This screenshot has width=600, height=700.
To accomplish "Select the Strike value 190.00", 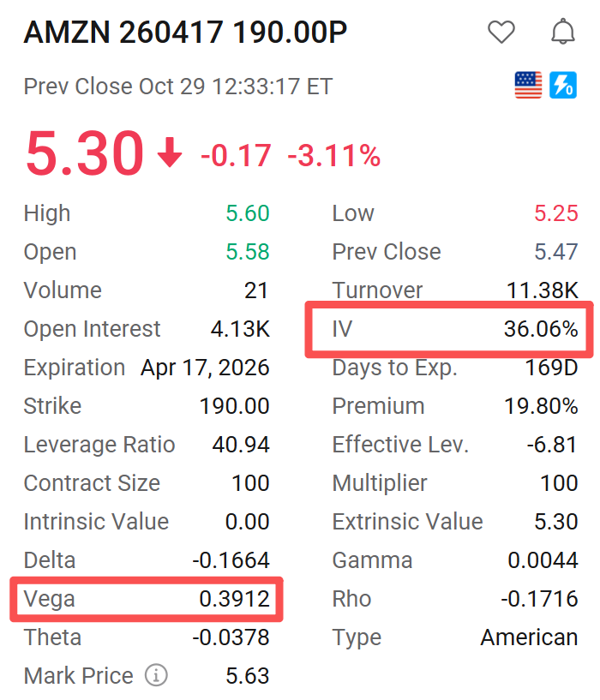I will [x=235, y=406].
